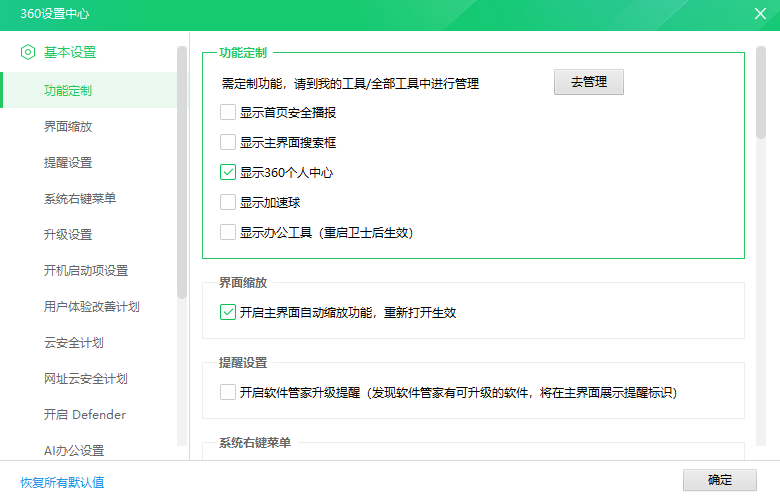Disable 开启主界面自动缩放功能 checkbox

228,312
